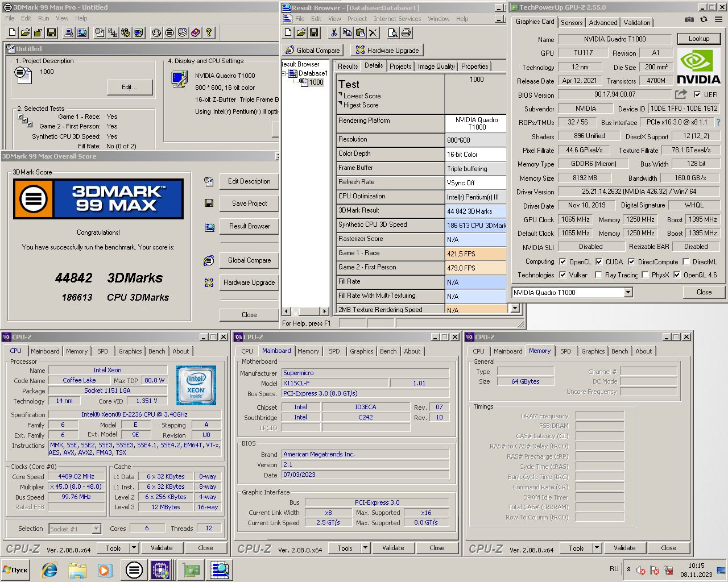Viewport: 728px width, 582px height.
Task: Click Hardware Upgrade button in Result Browser toolbar
Action: point(387,50)
